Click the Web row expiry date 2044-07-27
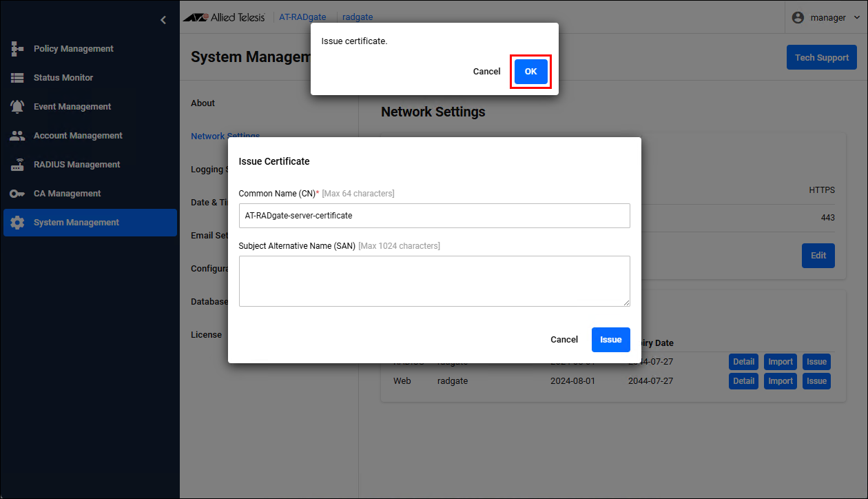 click(x=651, y=381)
